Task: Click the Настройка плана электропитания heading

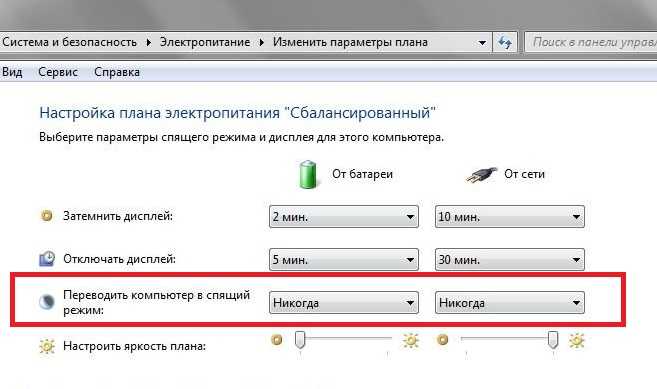Action: coord(237,113)
